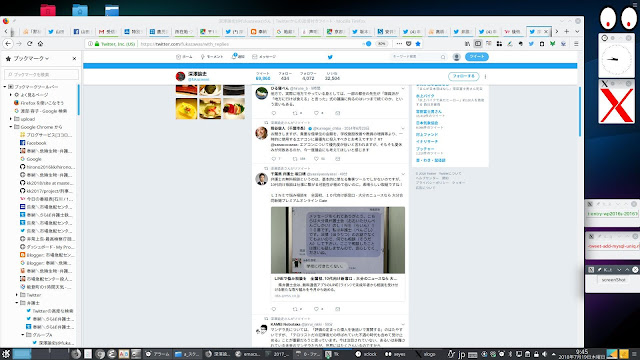Open Twitter messages (メッセージ) link
This screenshot has width=640, height=360.
tap(264, 57)
